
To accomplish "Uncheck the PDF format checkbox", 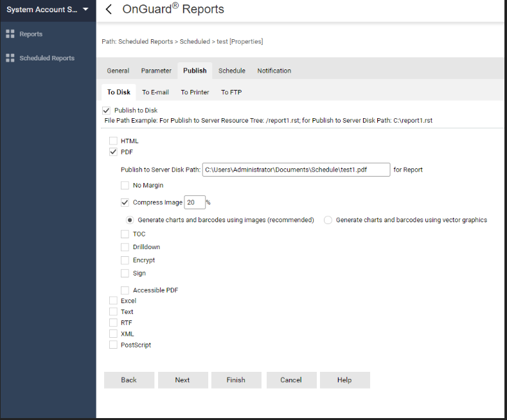I will coord(113,152).
